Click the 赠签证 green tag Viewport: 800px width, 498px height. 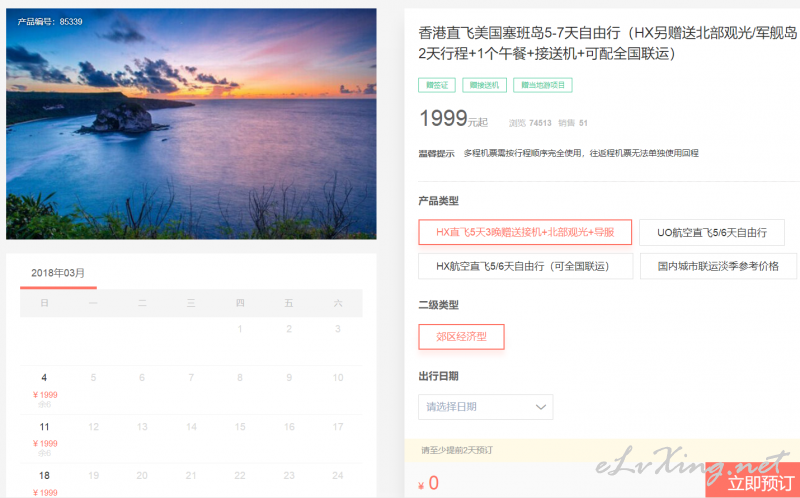[437, 85]
